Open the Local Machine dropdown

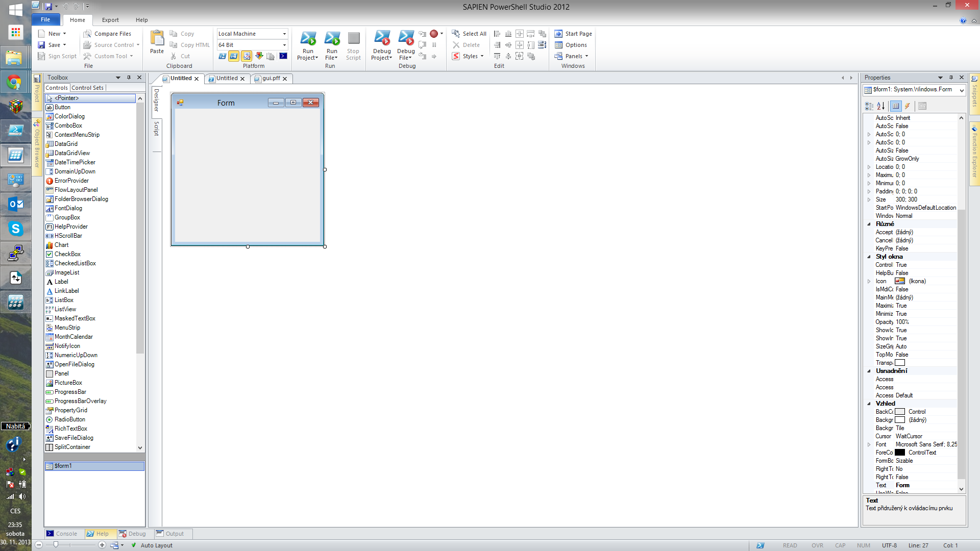284,34
